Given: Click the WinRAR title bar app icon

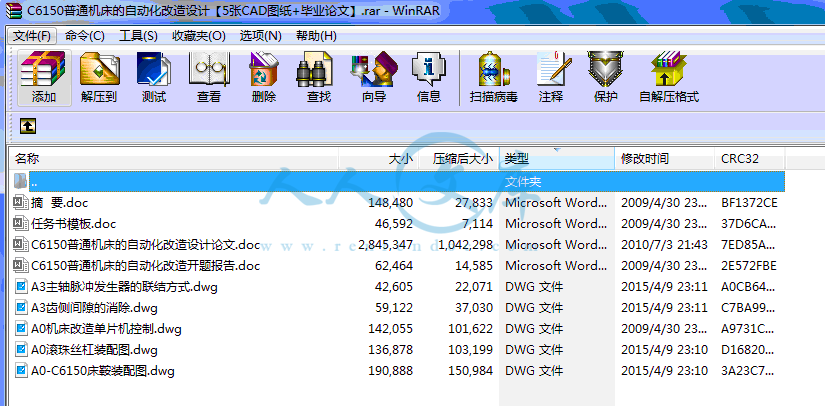Looking at the screenshot, I should [x=14, y=9].
